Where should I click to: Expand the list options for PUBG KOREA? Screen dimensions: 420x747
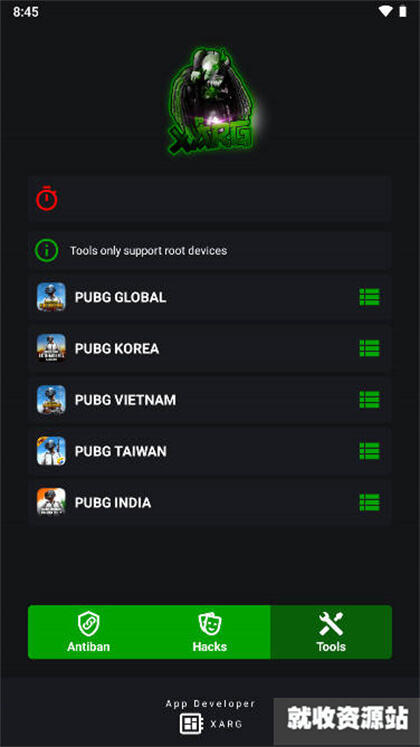pos(370,348)
